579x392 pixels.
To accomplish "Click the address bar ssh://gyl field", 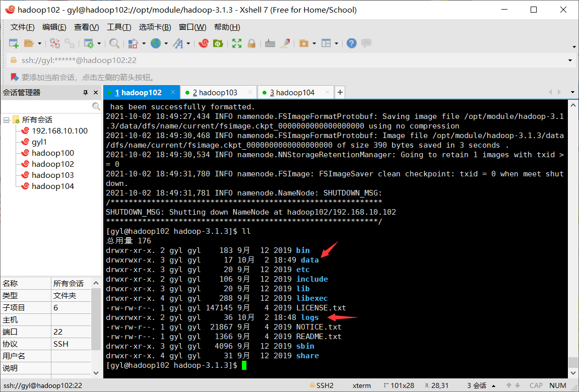I will coord(288,60).
